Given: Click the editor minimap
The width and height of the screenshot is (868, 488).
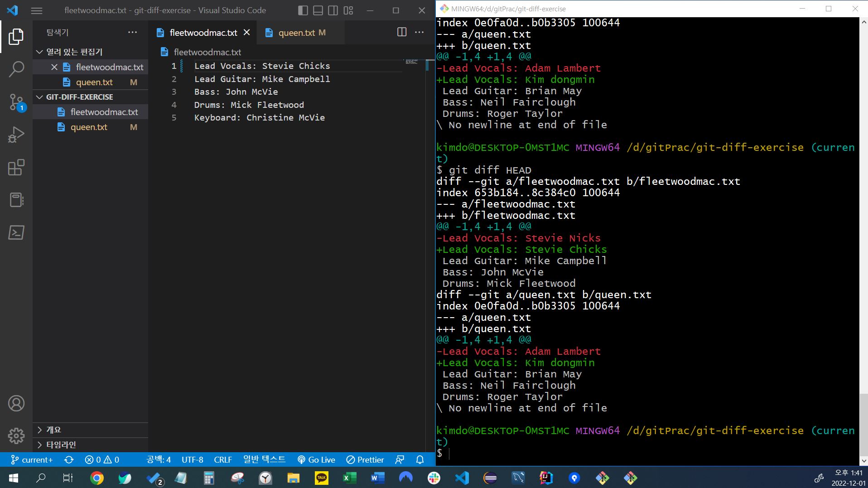Looking at the screenshot, I should pyautogui.click(x=411, y=62).
